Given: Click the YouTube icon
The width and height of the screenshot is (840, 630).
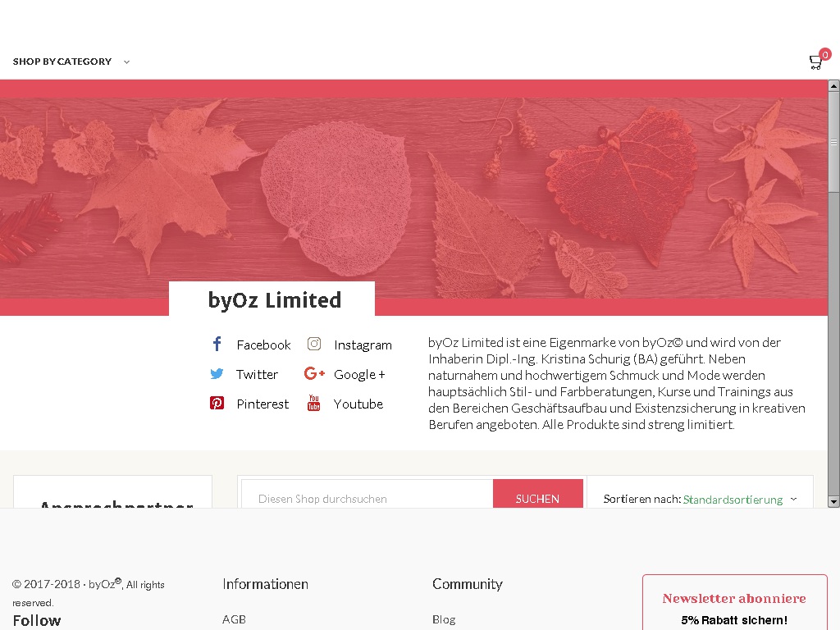Looking at the screenshot, I should 314,402.
